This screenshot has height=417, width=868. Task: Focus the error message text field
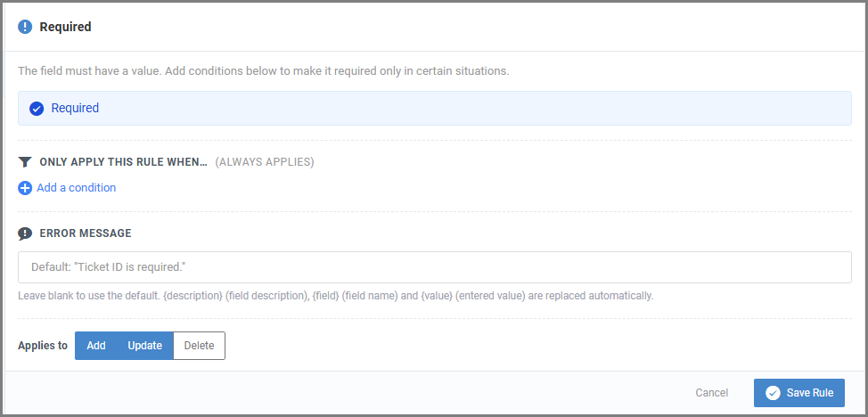click(x=435, y=267)
